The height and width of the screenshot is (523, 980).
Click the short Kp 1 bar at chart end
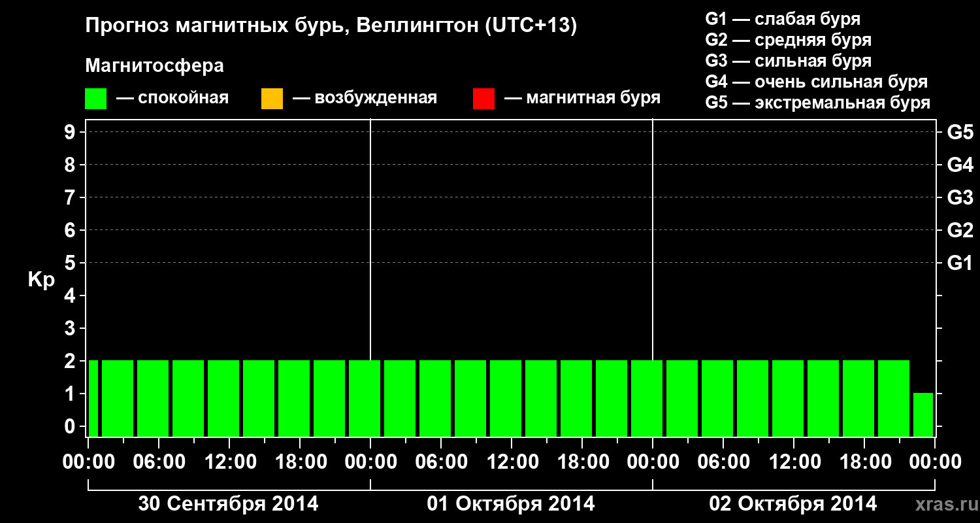coord(923,414)
